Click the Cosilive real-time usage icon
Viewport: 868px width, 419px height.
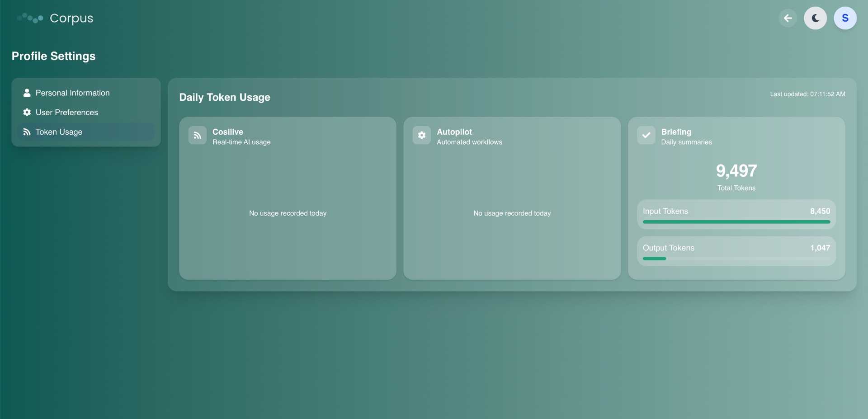(197, 135)
